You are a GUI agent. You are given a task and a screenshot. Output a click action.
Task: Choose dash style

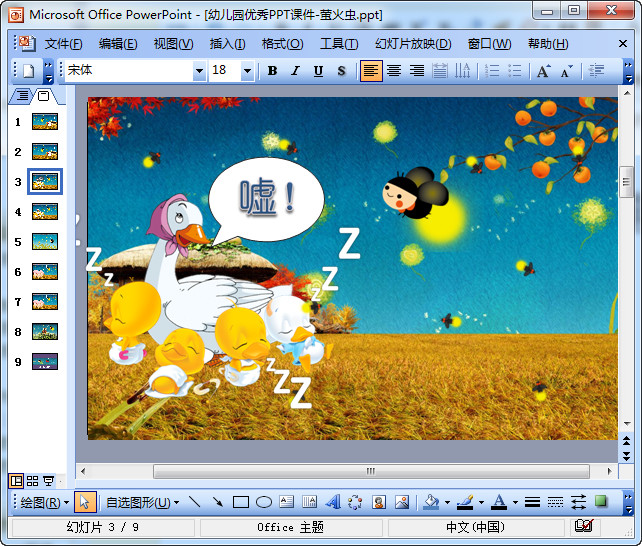tap(555, 502)
